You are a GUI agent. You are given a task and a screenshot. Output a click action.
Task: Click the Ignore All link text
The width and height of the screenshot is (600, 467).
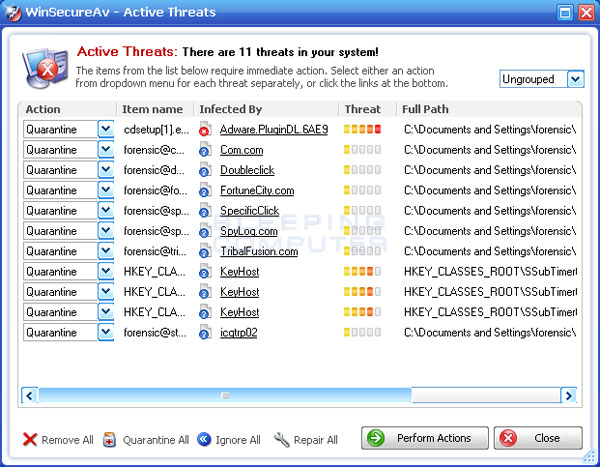coord(238,440)
